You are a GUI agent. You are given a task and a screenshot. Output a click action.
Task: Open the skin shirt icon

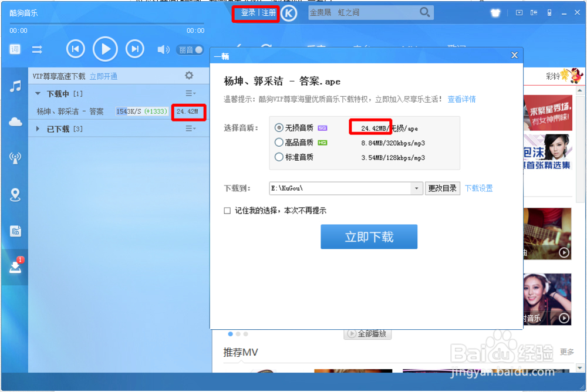(x=495, y=13)
